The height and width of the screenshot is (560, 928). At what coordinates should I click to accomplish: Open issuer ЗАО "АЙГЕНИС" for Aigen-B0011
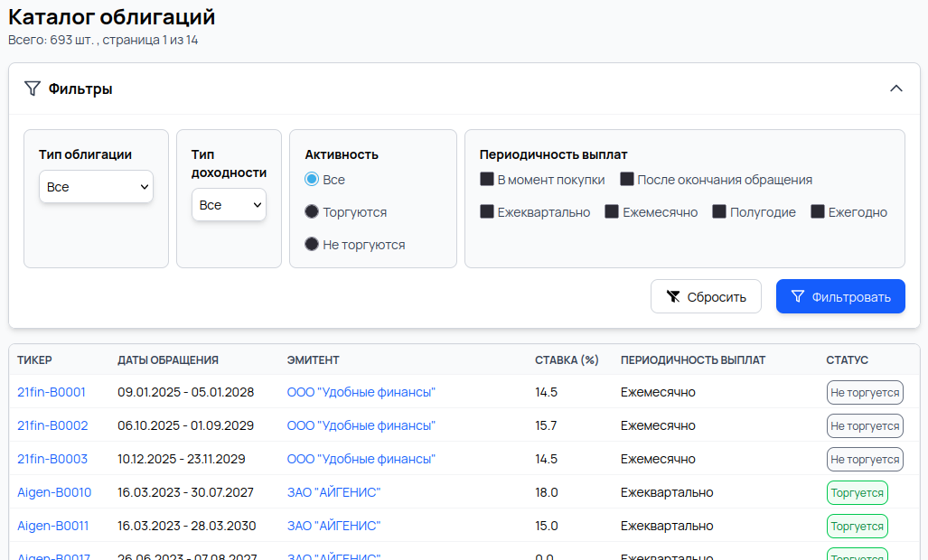coord(333,526)
